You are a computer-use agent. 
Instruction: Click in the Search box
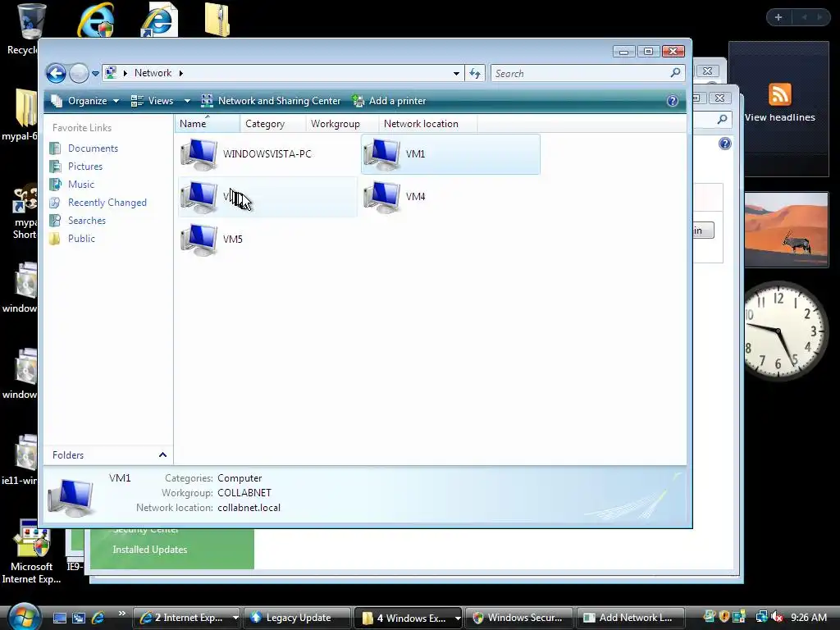point(580,73)
